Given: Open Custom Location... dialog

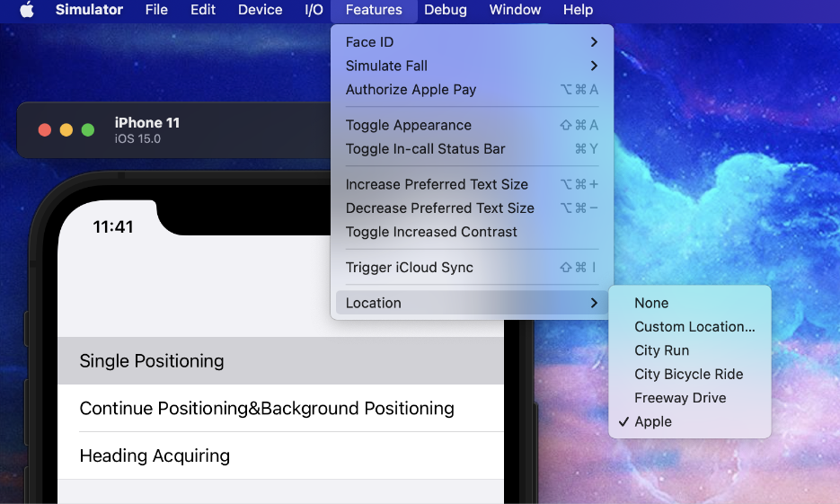Looking at the screenshot, I should (x=690, y=327).
